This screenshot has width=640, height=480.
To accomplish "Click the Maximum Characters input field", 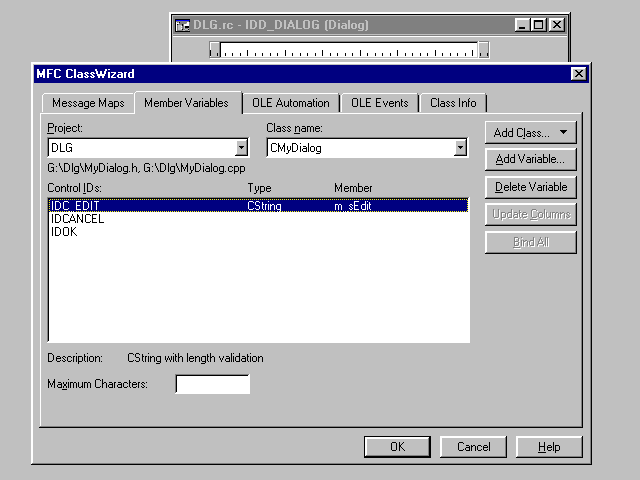I will click(212, 384).
